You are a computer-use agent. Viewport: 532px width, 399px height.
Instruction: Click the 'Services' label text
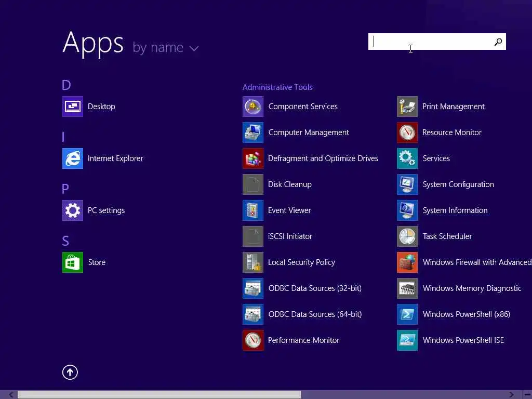436,158
